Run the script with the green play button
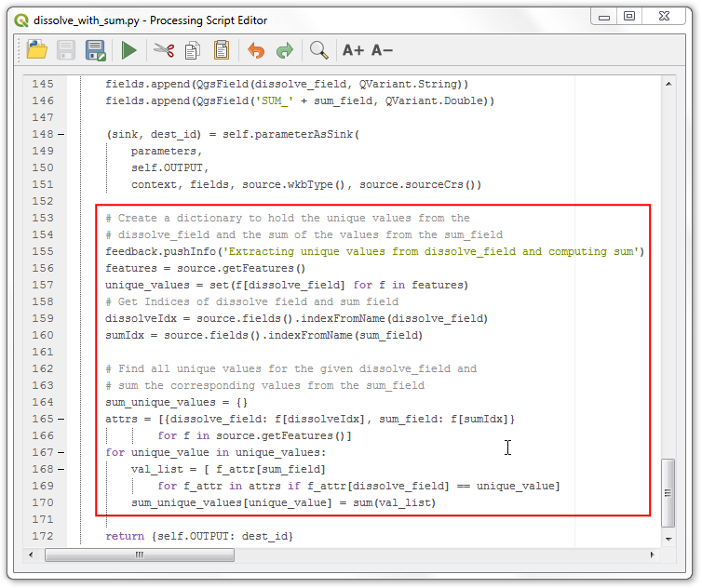 click(129, 50)
